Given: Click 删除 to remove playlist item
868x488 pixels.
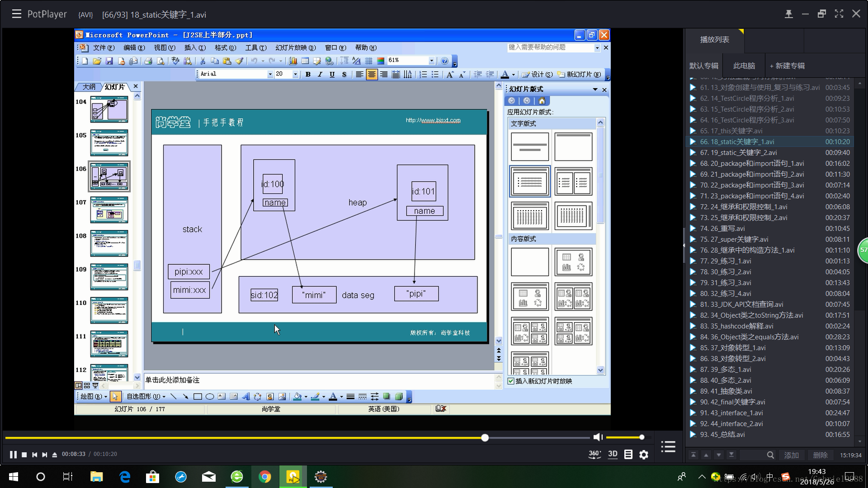Looking at the screenshot, I should [x=820, y=455].
